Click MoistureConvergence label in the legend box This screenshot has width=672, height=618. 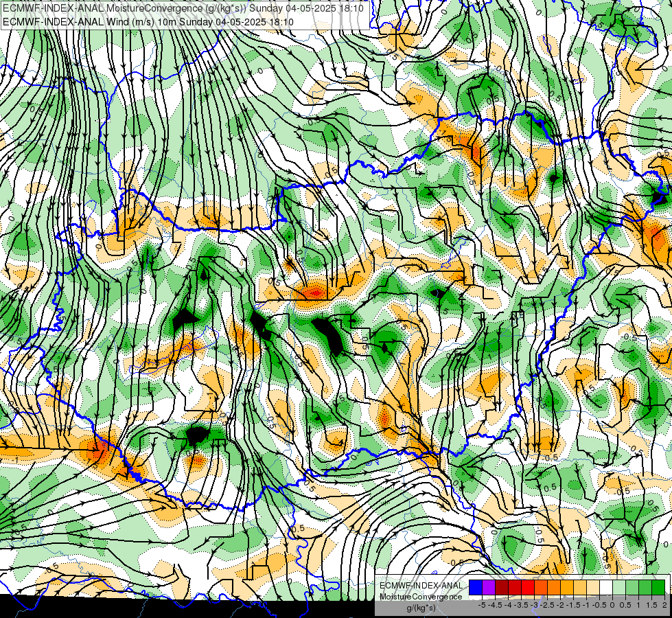pyautogui.click(x=421, y=597)
